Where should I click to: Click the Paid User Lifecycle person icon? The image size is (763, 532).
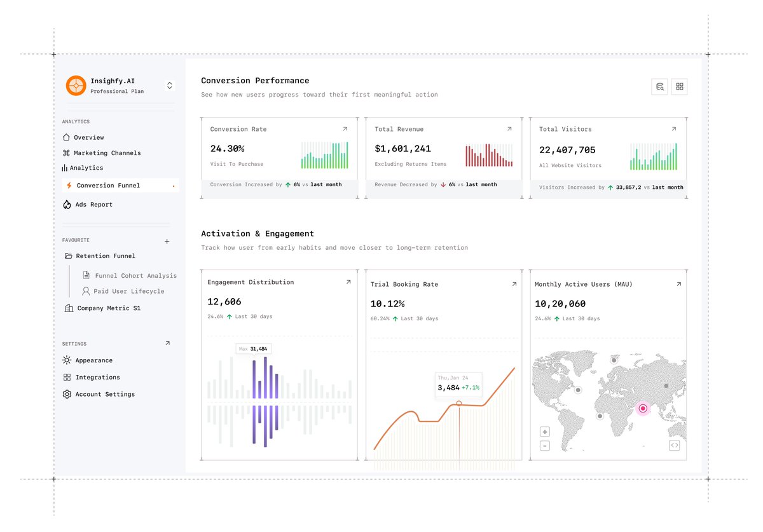[86, 291]
